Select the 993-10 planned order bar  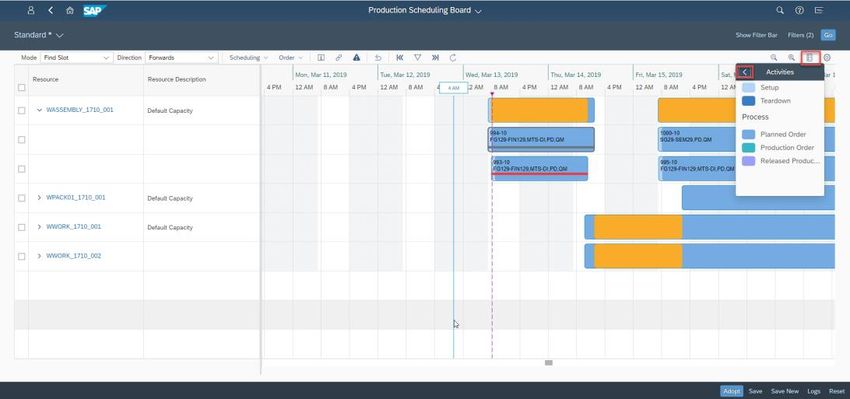(x=539, y=168)
